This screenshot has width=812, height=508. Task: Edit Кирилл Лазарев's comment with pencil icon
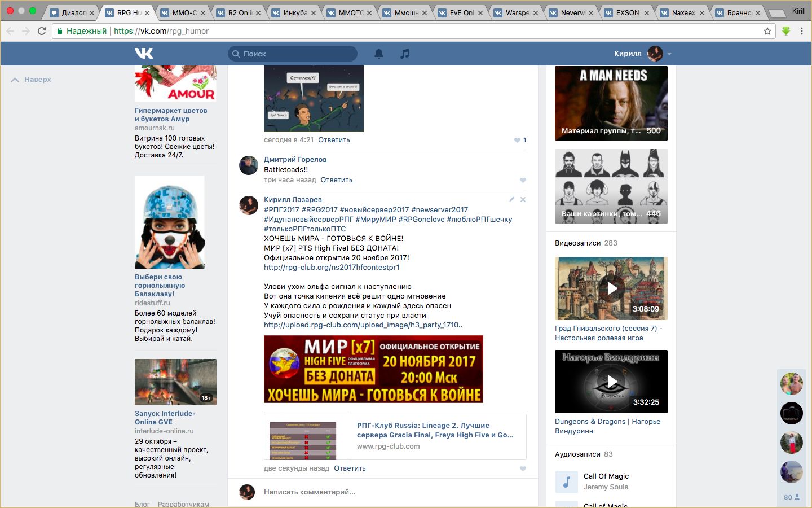[511, 199]
